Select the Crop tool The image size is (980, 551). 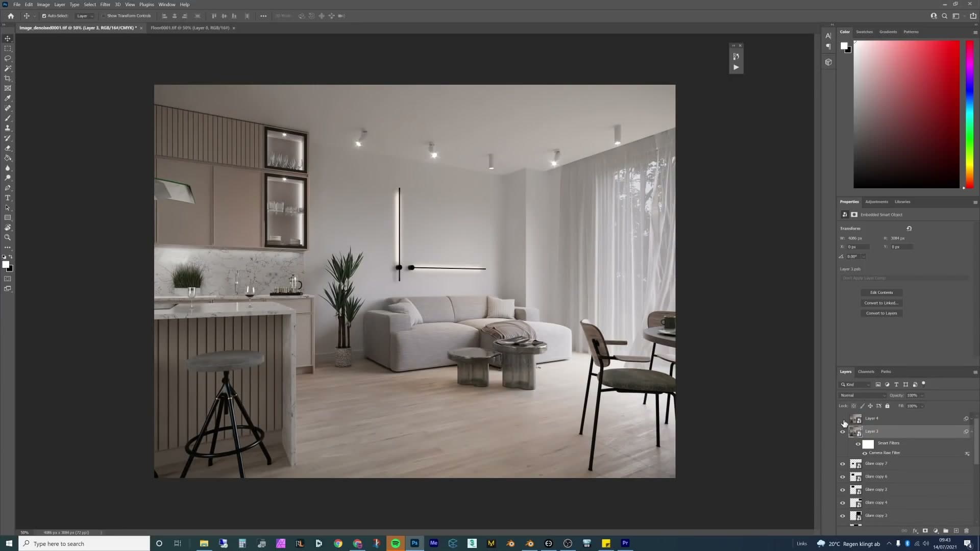click(x=8, y=79)
